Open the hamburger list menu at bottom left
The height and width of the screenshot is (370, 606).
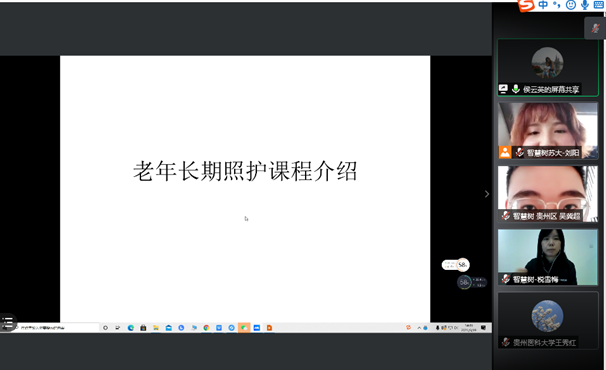click(x=8, y=322)
